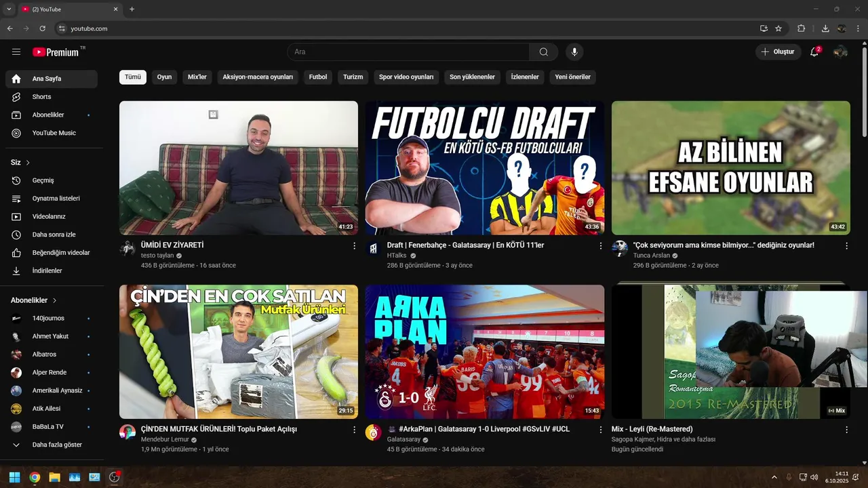Open Amerikalı Aynasız channel
Image resolution: width=868 pixels, height=488 pixels.
(52, 390)
